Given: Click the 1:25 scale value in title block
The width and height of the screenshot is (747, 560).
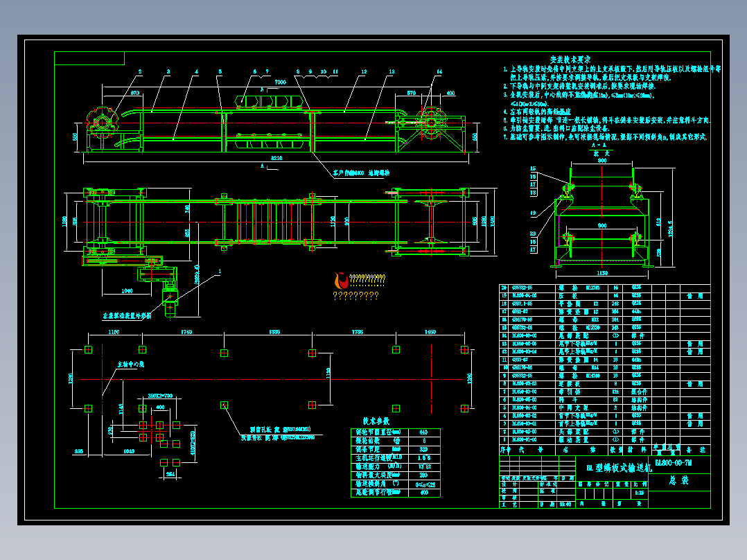Looking at the screenshot, I should (639, 493).
